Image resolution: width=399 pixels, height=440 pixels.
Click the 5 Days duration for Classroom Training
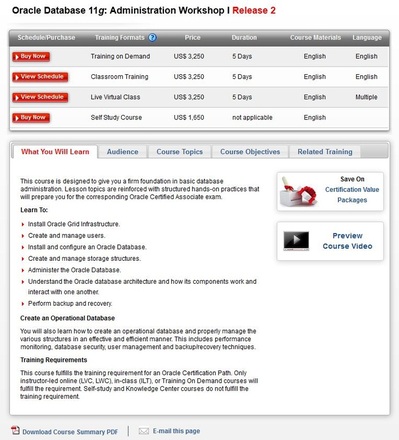242,77
